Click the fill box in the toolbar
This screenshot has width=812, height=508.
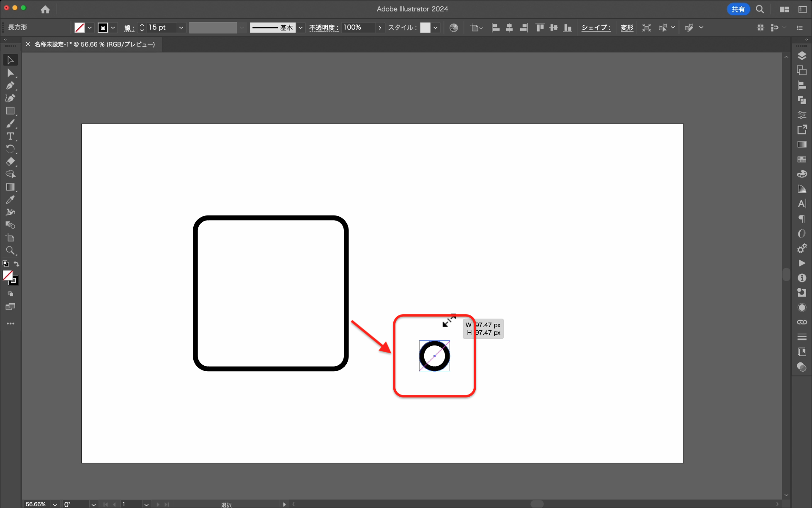tap(8, 275)
